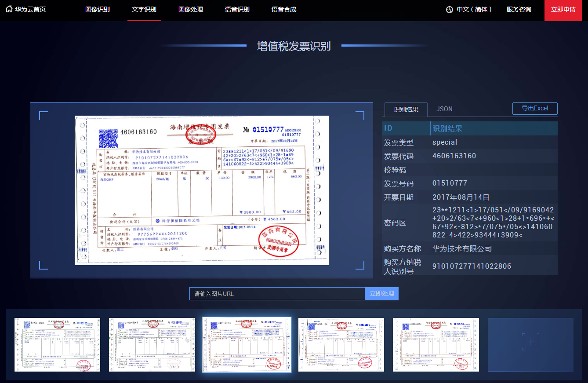Image resolution: width=588 pixels, height=383 pixels.
Task: Click the 增值税发票识别 page title
Action: 294,46
